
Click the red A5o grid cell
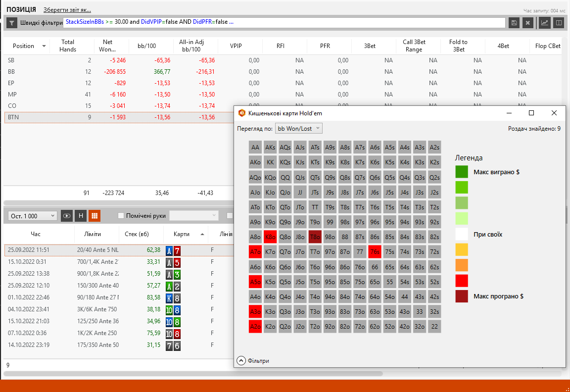pyautogui.click(x=255, y=282)
